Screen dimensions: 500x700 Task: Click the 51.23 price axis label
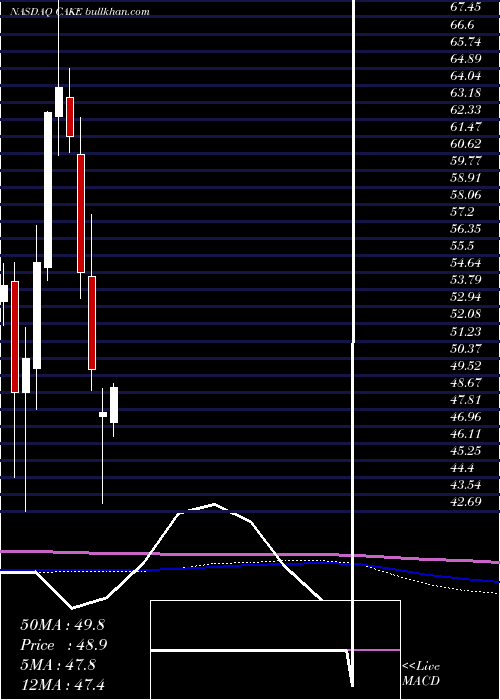tap(466, 331)
